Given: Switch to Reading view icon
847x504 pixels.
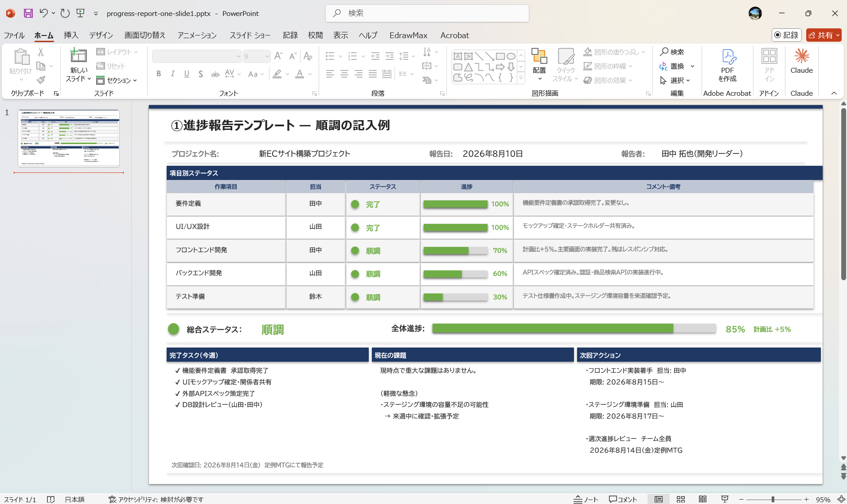Looking at the screenshot, I should 703,499.
